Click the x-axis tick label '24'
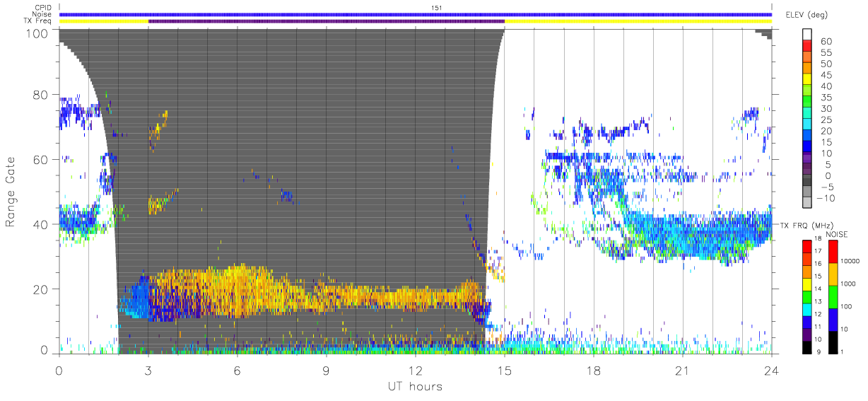The width and height of the screenshot is (868, 401). tap(772, 370)
